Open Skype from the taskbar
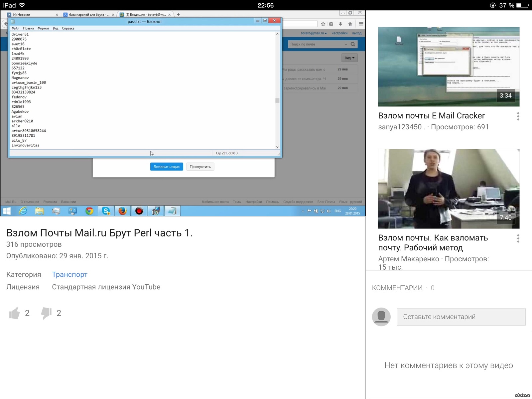This screenshot has width=532, height=399. point(106,211)
